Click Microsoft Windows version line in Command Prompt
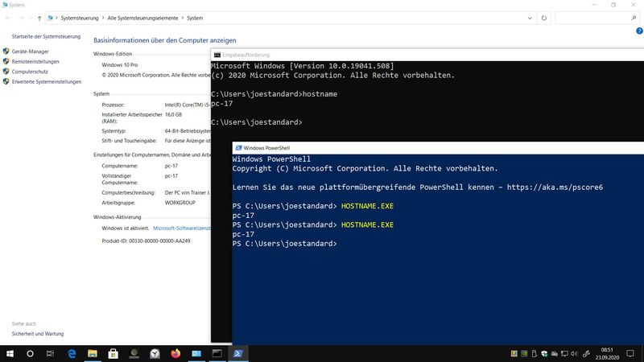 pyautogui.click(x=303, y=66)
